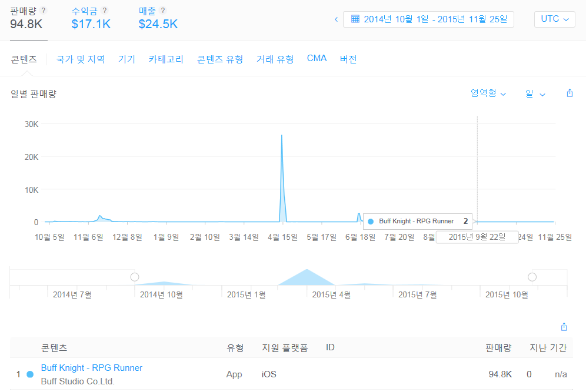The height and width of the screenshot is (392, 586).
Task: Open the 버전 tab
Action: pyautogui.click(x=348, y=58)
